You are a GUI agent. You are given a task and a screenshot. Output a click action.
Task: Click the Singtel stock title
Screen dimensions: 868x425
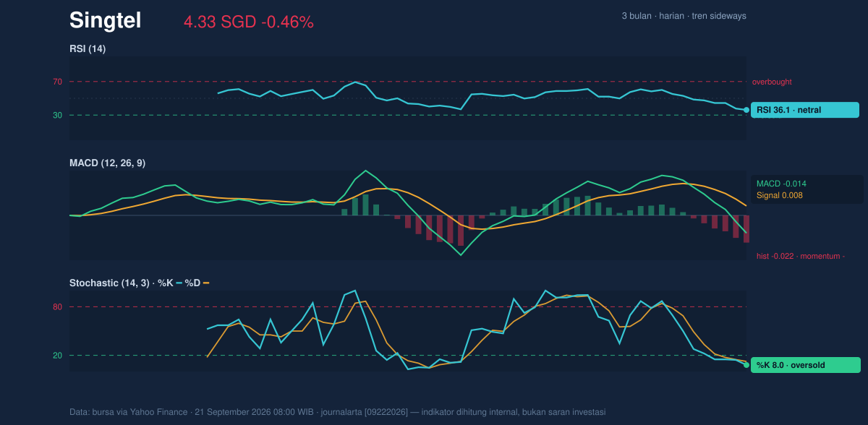pyautogui.click(x=105, y=20)
